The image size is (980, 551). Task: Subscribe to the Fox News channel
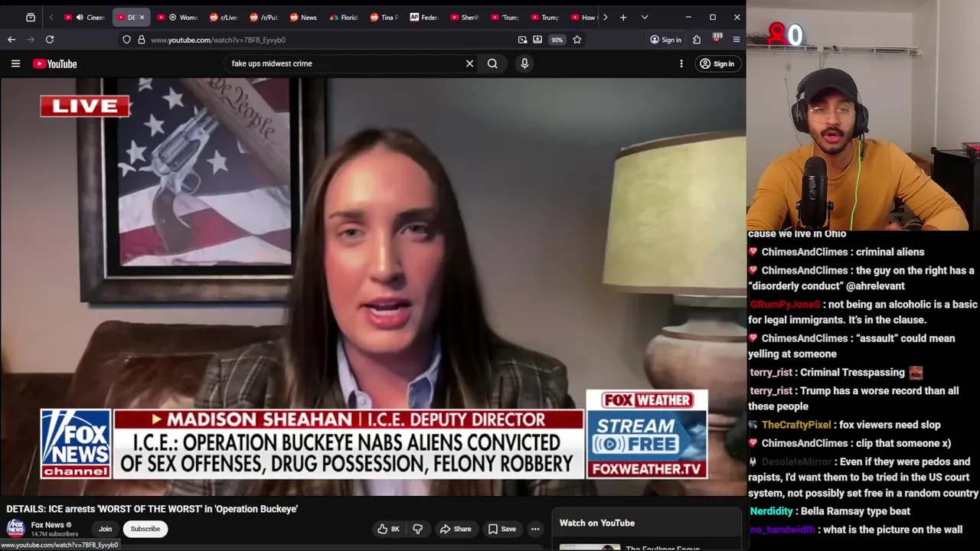pyautogui.click(x=145, y=529)
